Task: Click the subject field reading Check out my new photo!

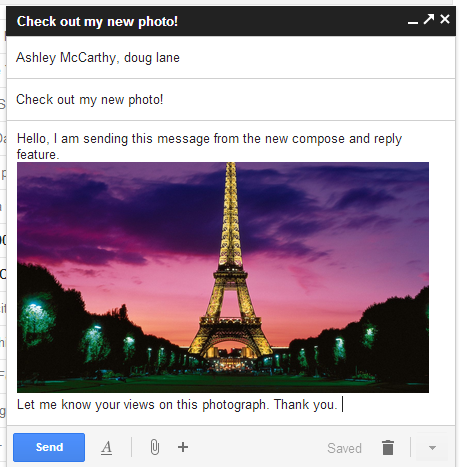Action: [x=231, y=99]
